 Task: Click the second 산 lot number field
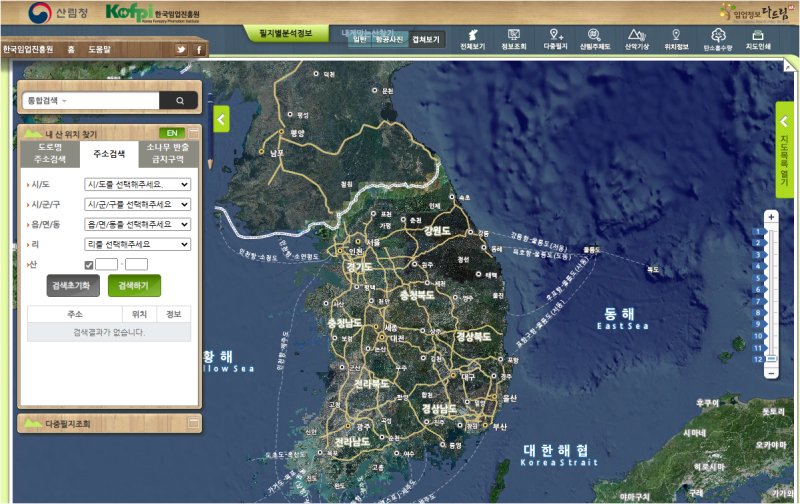tap(136, 264)
